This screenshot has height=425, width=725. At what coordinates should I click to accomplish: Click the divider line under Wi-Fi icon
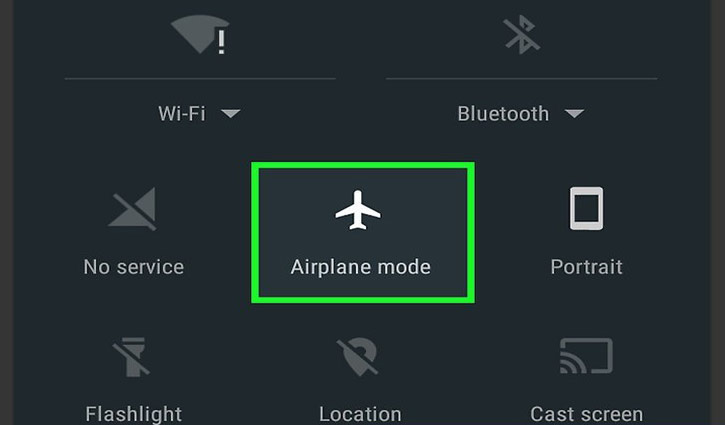(x=200, y=79)
